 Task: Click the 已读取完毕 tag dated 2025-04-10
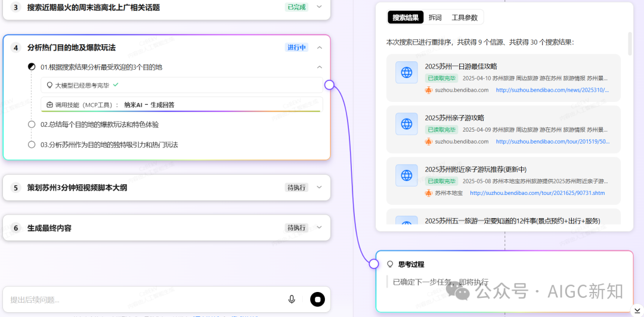coord(441,78)
